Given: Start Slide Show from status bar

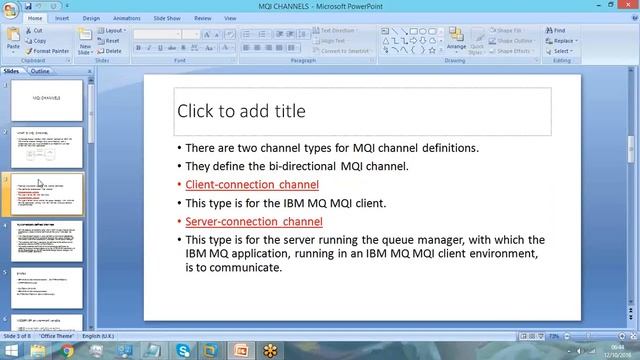Looking at the screenshot, I should tap(540, 336).
